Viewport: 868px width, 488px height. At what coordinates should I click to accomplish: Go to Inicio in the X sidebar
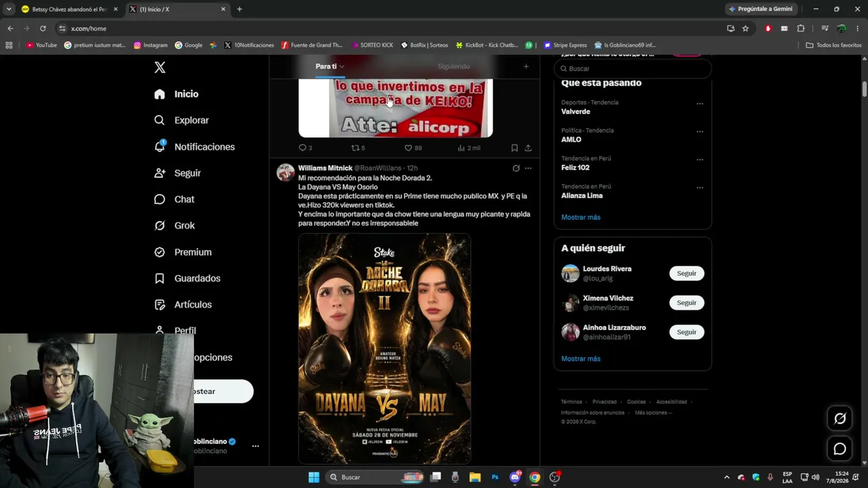click(x=176, y=94)
